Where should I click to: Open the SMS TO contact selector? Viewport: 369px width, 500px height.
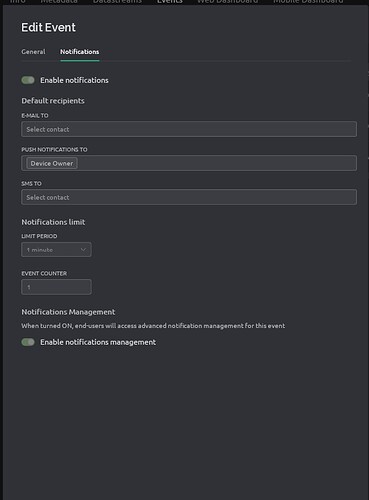click(x=189, y=197)
